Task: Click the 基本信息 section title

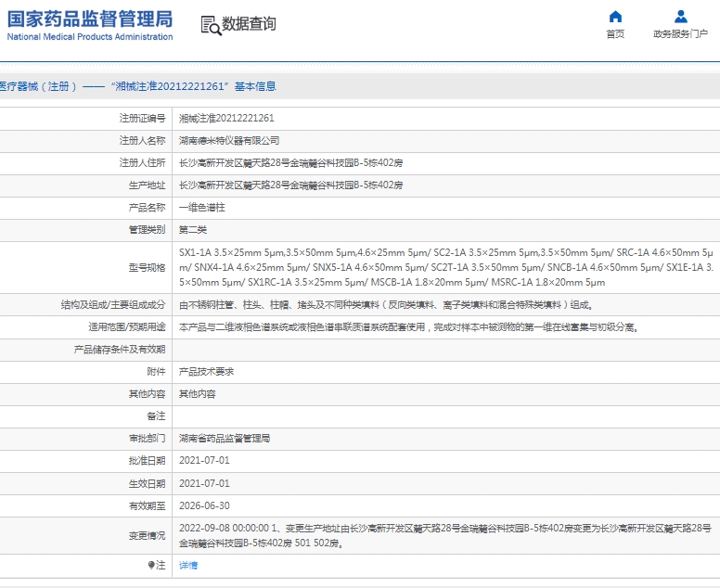Action: tap(255, 86)
